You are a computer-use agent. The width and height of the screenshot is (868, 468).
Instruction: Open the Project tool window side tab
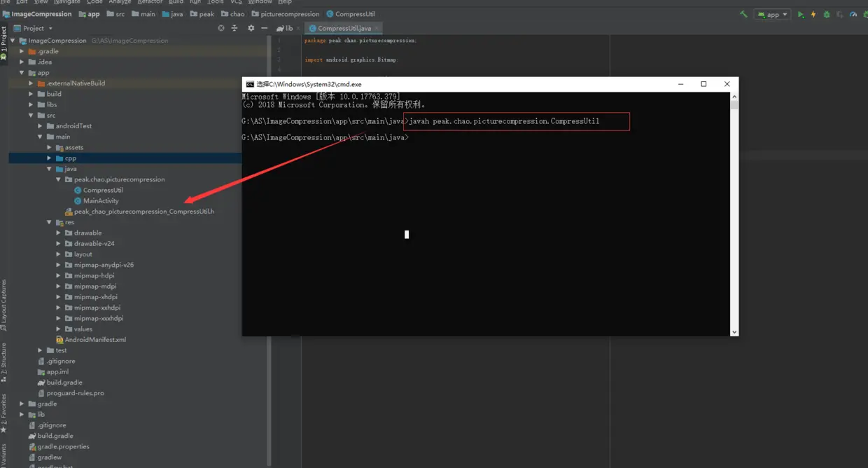[x=3, y=43]
